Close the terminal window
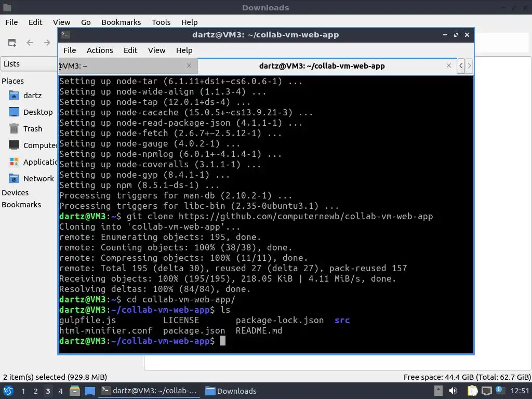The height and width of the screenshot is (399, 532). tap(467, 35)
